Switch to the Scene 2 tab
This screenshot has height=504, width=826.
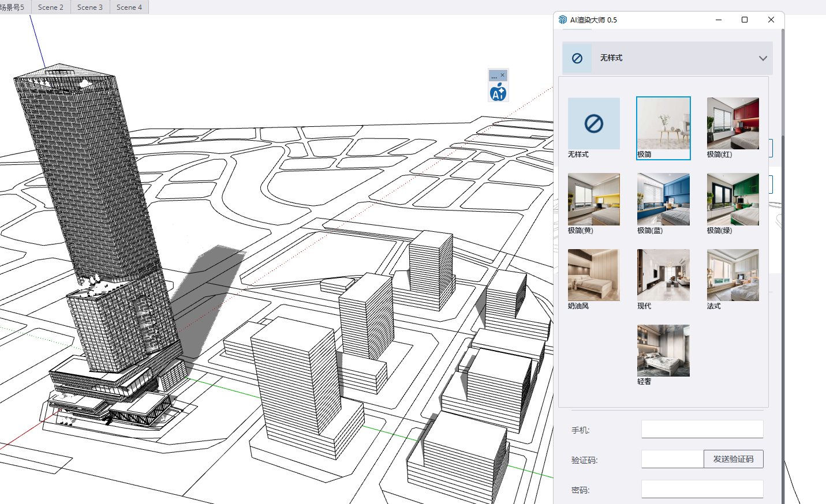51,7
